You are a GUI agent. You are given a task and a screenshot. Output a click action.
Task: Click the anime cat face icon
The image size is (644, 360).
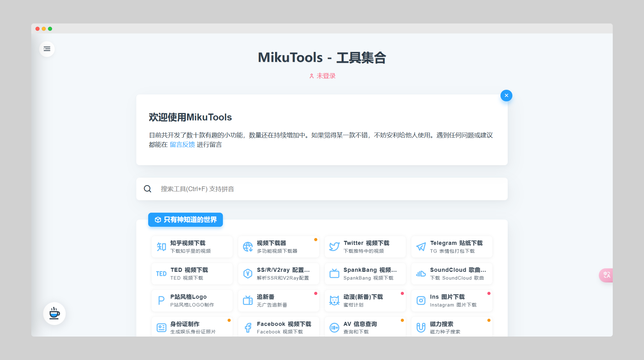coord(335,301)
